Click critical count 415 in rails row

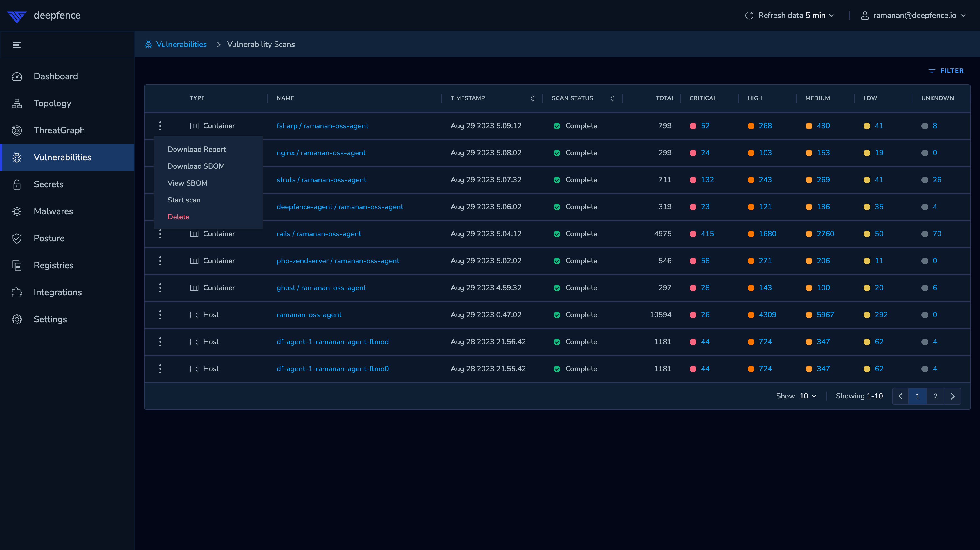coord(707,234)
